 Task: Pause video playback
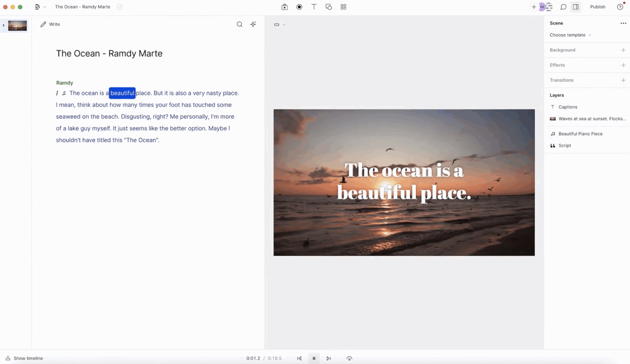[314, 358]
